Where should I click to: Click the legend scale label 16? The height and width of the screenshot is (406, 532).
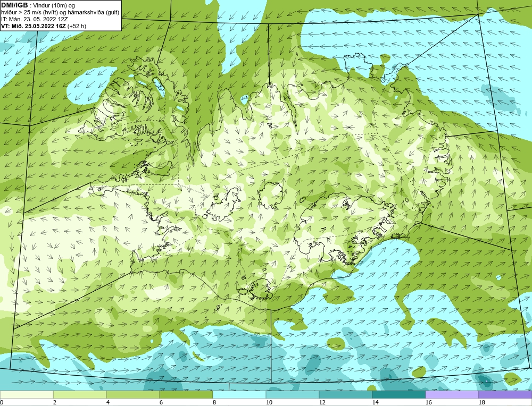pos(428,402)
